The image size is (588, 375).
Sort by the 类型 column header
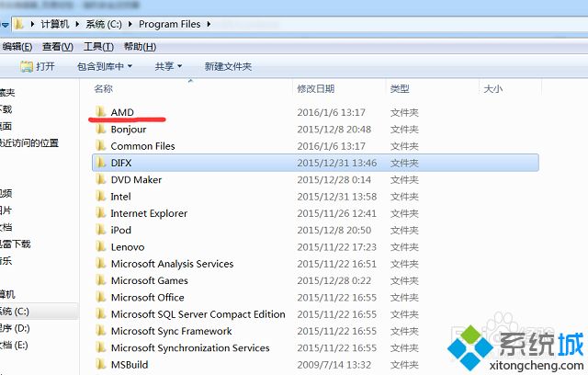coord(400,89)
